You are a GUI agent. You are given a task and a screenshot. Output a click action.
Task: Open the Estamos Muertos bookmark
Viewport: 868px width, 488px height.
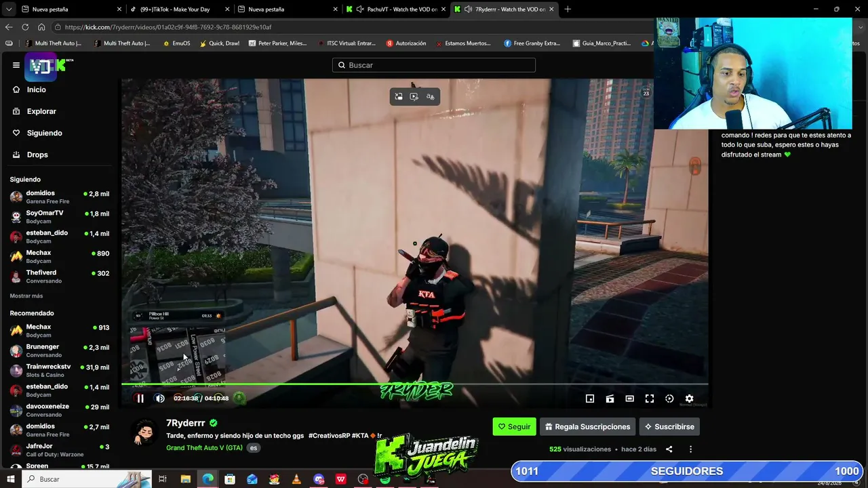click(x=463, y=43)
